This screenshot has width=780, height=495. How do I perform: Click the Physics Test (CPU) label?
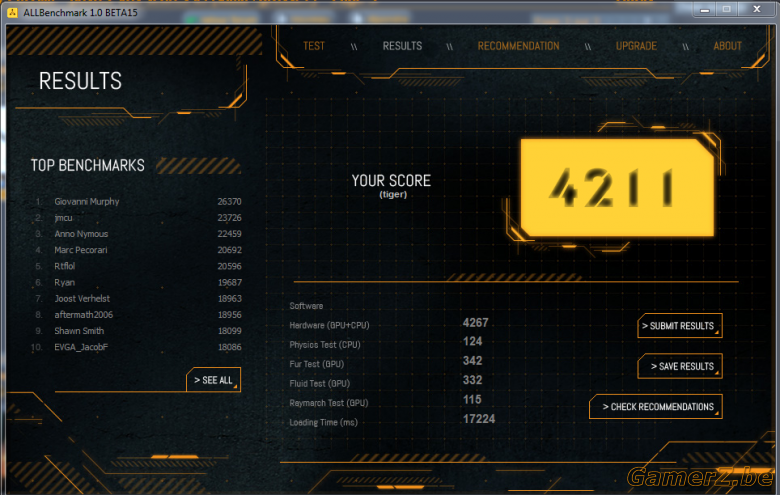325,345
